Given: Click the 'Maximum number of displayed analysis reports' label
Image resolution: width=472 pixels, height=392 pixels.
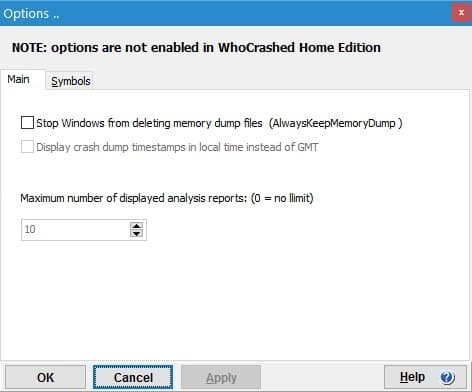Looking at the screenshot, I should [134, 198].
